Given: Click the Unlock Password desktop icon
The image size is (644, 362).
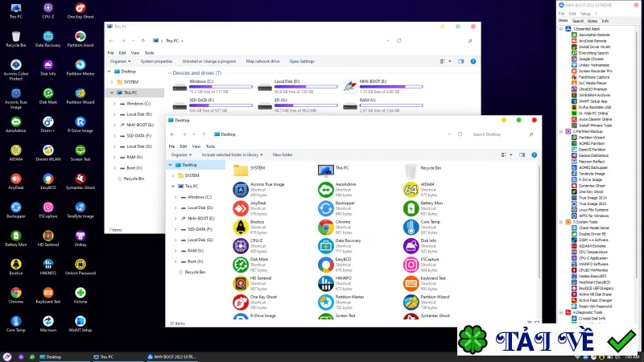Looking at the screenshot, I should point(80,267).
